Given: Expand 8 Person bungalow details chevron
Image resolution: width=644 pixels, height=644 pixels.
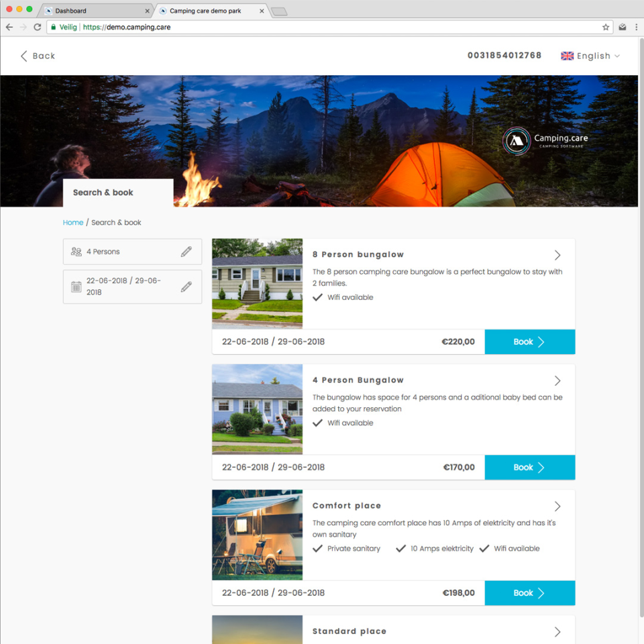Looking at the screenshot, I should click(557, 255).
